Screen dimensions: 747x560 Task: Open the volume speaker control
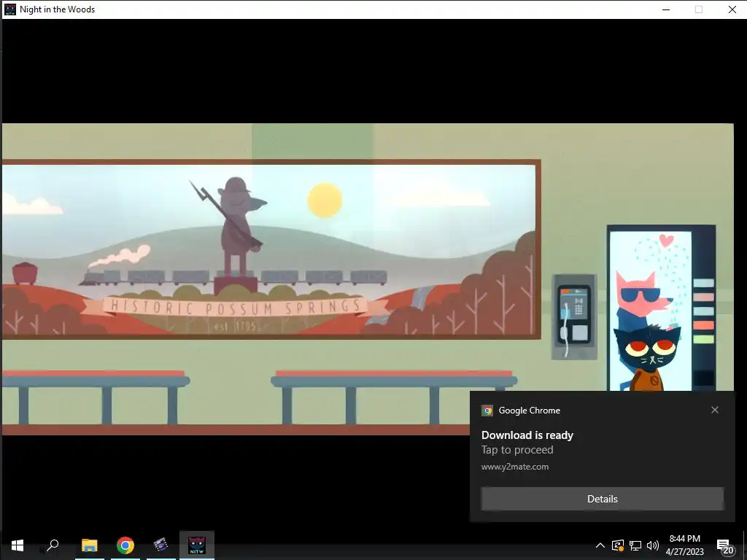[x=653, y=545]
